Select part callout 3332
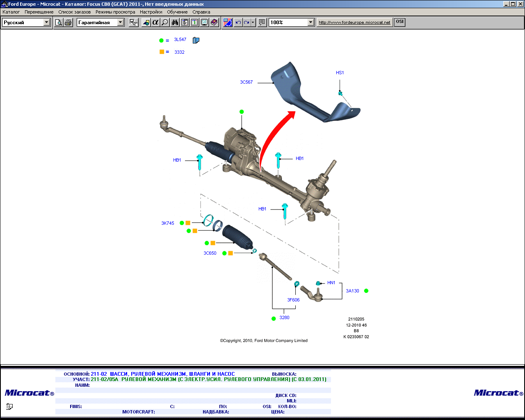The image size is (525, 420). click(x=179, y=52)
